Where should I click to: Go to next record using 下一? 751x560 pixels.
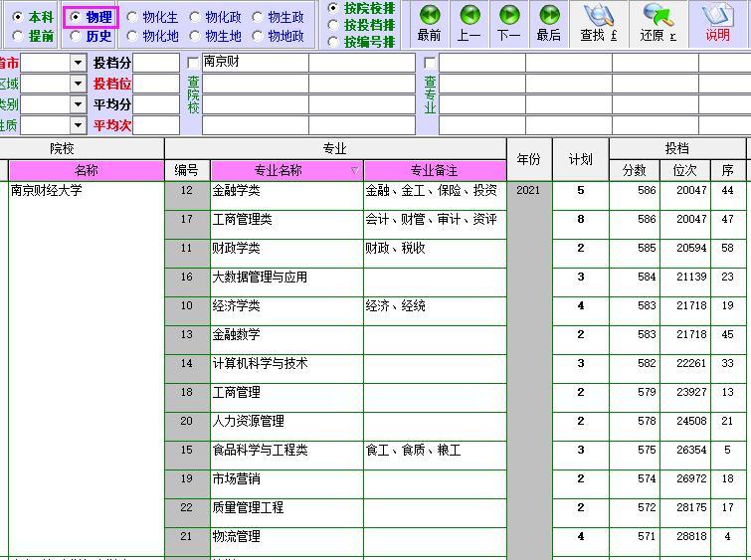509,24
